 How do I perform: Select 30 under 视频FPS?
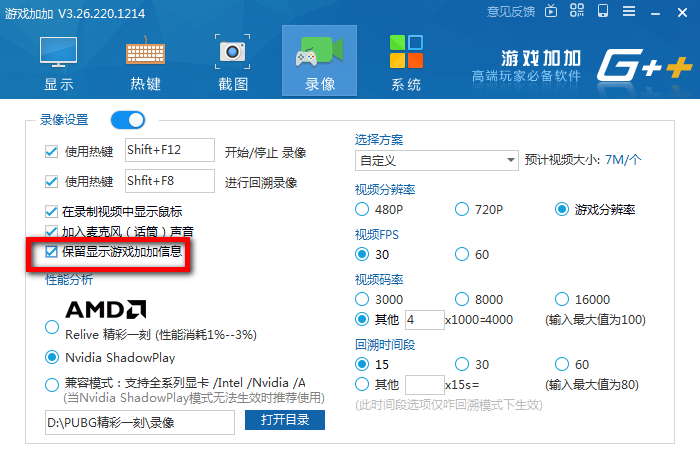362,254
